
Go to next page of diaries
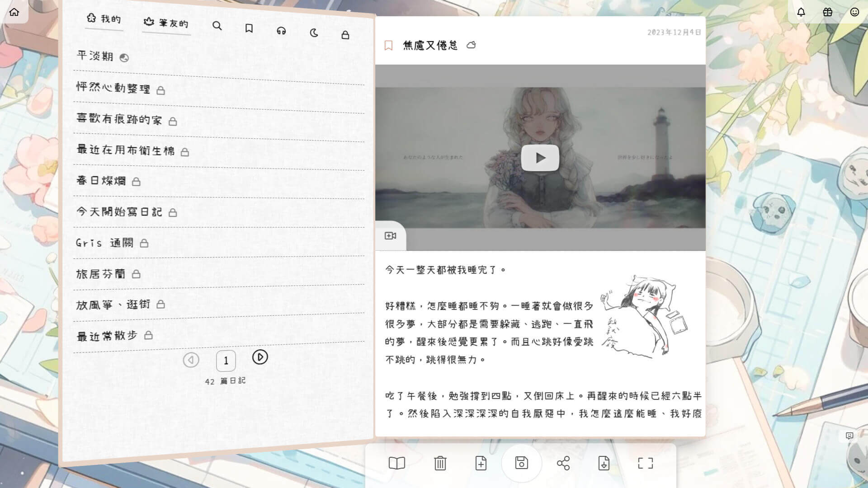pos(260,357)
